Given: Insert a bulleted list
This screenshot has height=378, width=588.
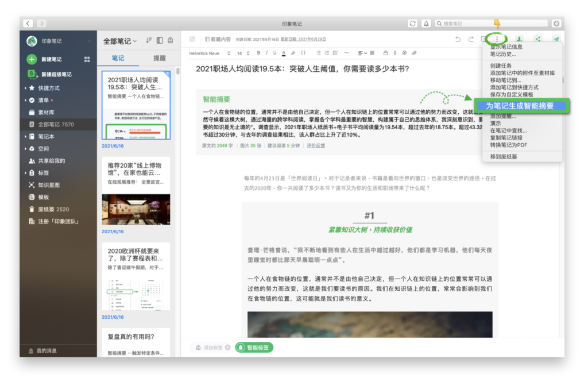Looking at the screenshot, I should [x=318, y=53].
